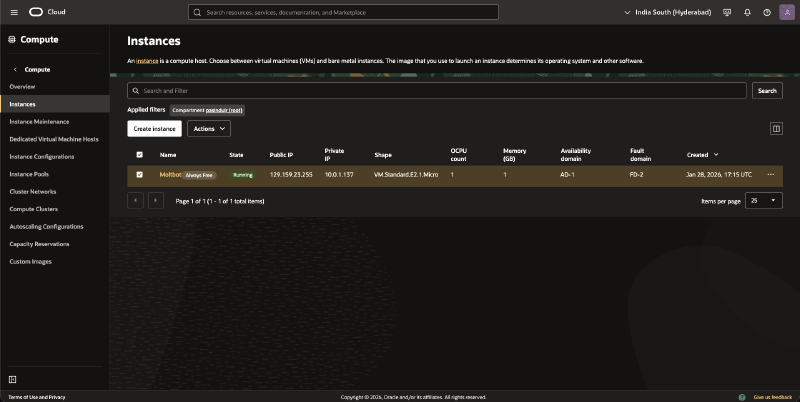This screenshot has height=402, width=800.
Task: Sort by the Created column header
Action: [x=698, y=155]
